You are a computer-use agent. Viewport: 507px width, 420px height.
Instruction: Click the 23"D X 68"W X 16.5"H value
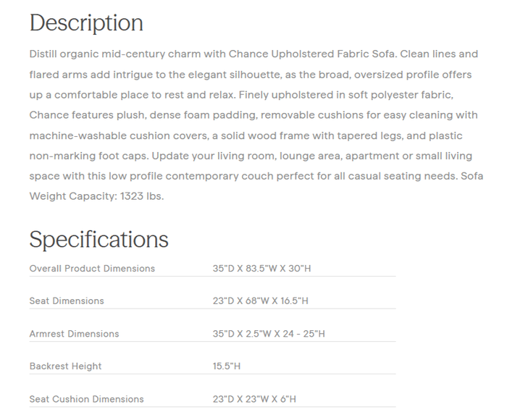(x=260, y=301)
